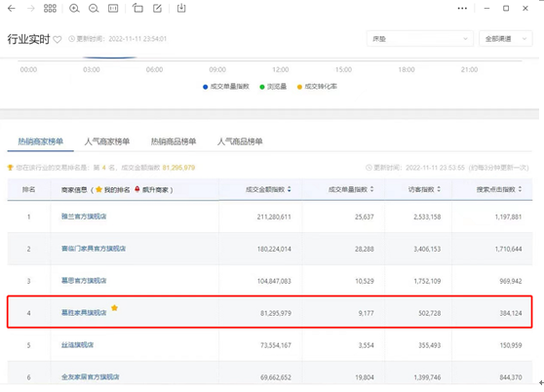Screen dimensions: 544x392
Task: Go back with the left arrow icon
Action: click(x=12, y=9)
